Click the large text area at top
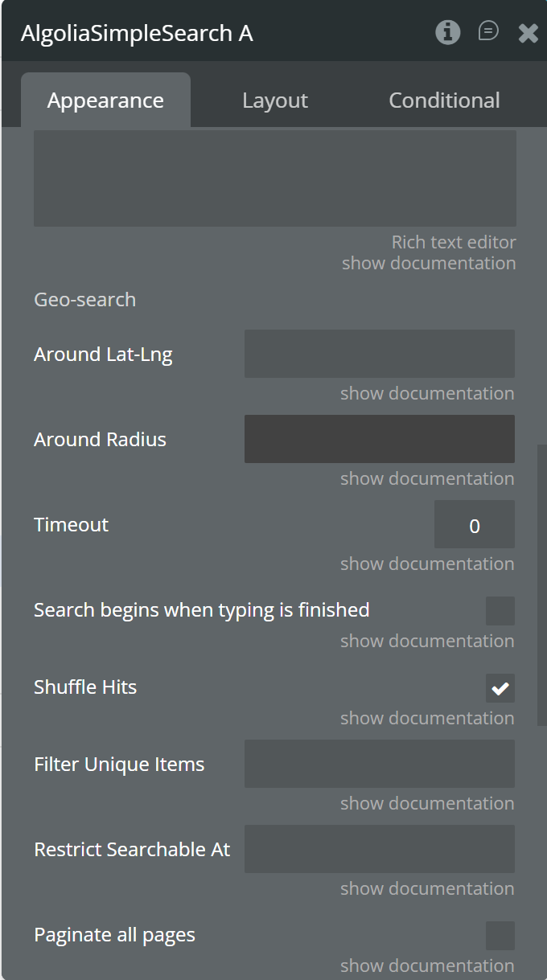Screen dimensions: 547x980 pos(274,178)
